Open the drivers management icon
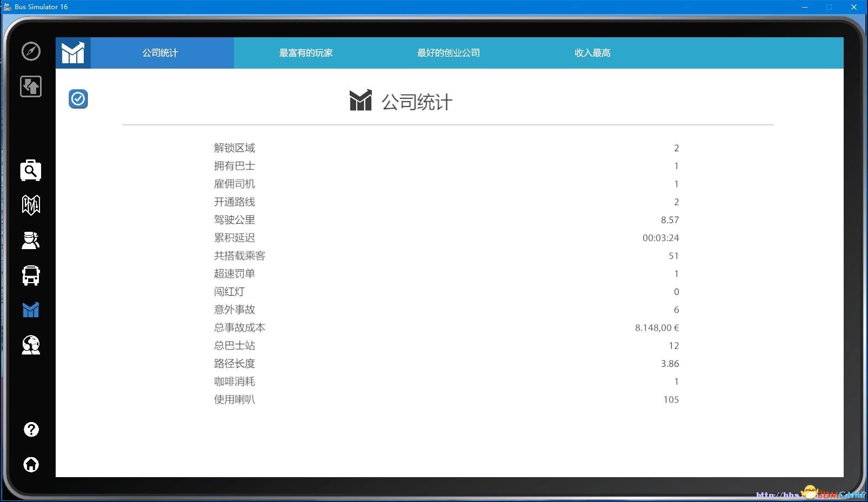 (x=31, y=240)
